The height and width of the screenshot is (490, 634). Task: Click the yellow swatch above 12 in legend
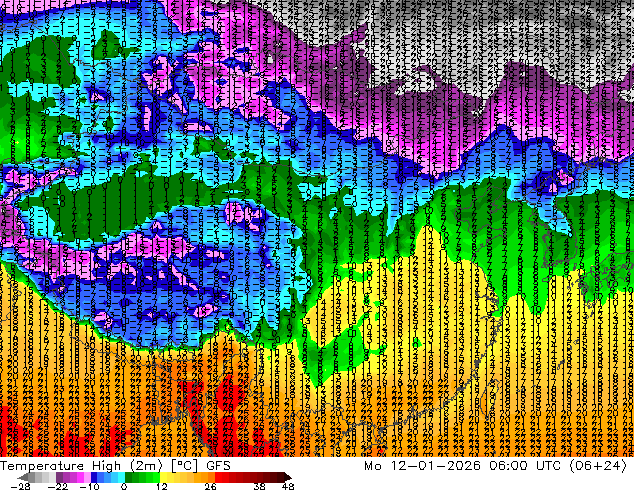point(163,477)
